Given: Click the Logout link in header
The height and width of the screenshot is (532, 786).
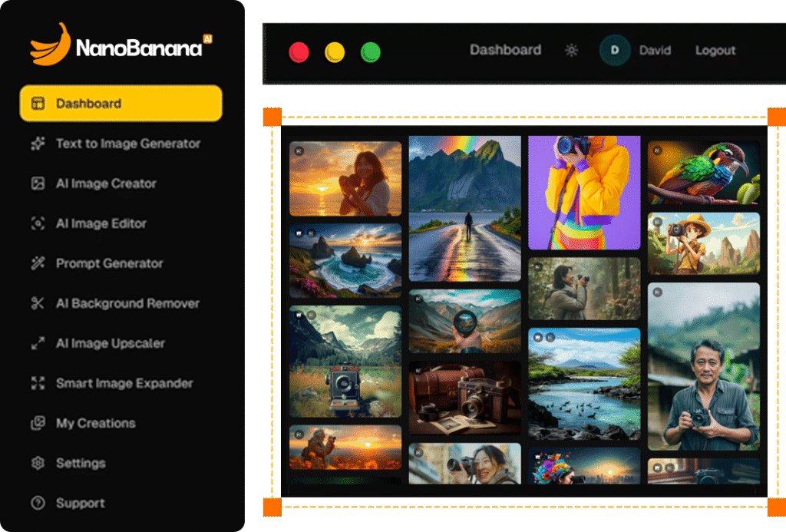Looking at the screenshot, I should pyautogui.click(x=715, y=51).
